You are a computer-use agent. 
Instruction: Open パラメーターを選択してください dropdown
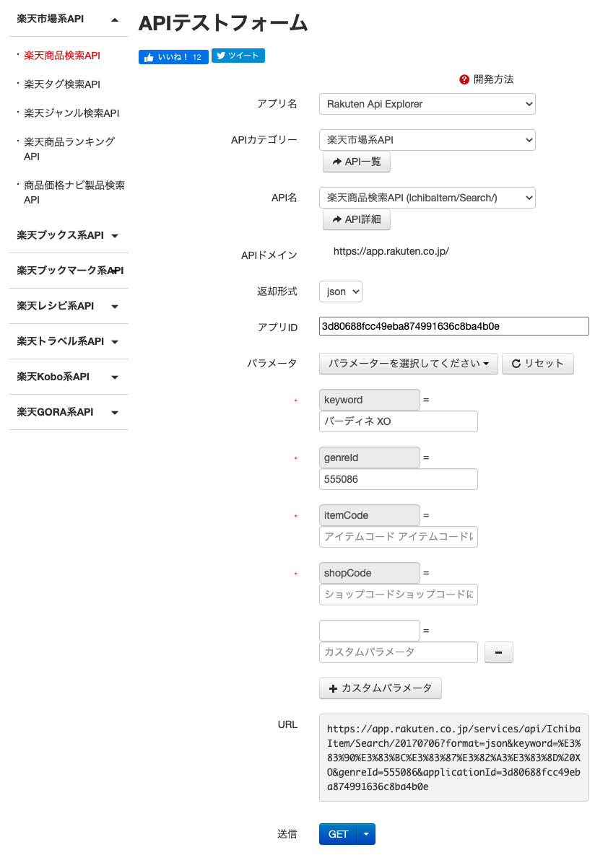pos(408,364)
